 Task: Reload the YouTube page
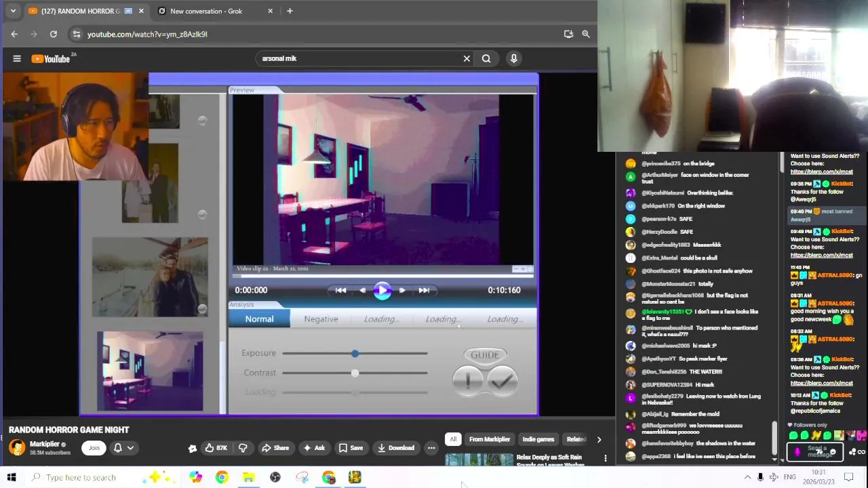point(54,34)
